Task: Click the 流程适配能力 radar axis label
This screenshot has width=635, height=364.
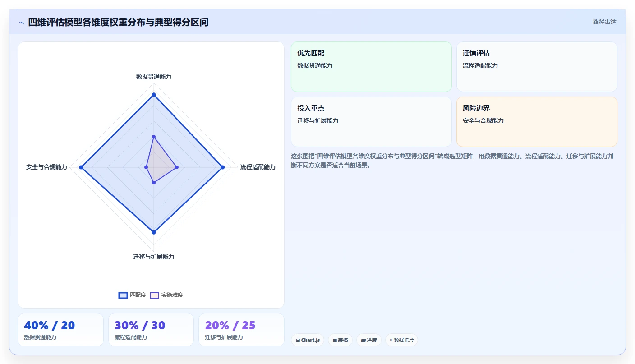Action: (x=258, y=167)
